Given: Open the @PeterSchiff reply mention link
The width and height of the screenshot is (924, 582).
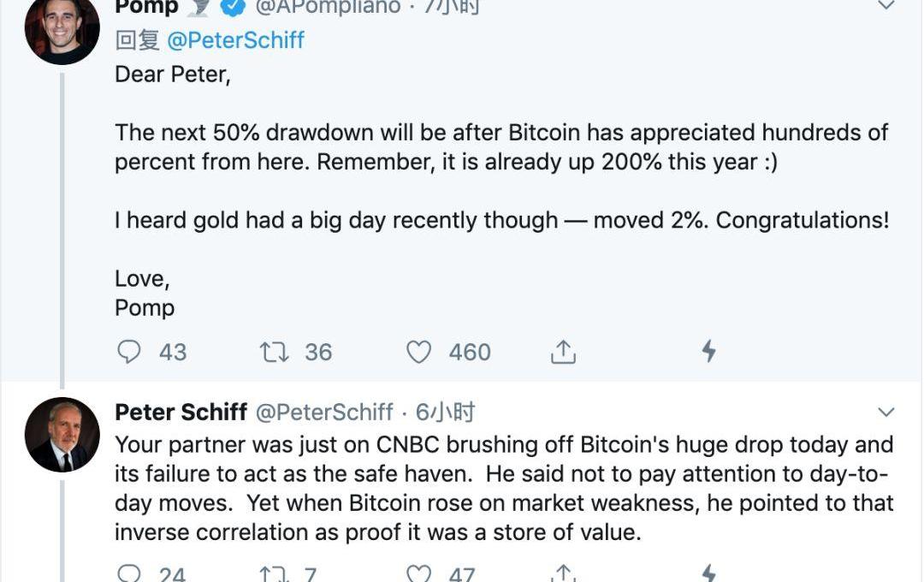Looking at the screenshot, I should (236, 40).
